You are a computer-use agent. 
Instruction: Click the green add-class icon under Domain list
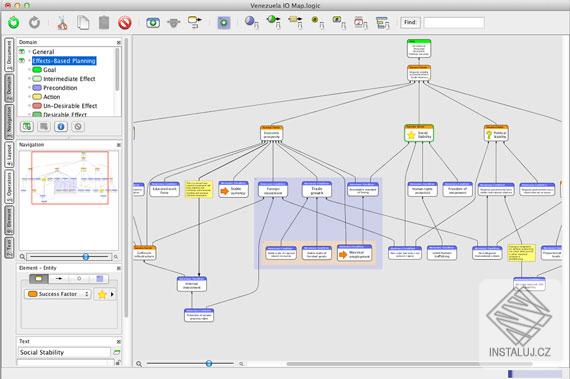(x=27, y=126)
